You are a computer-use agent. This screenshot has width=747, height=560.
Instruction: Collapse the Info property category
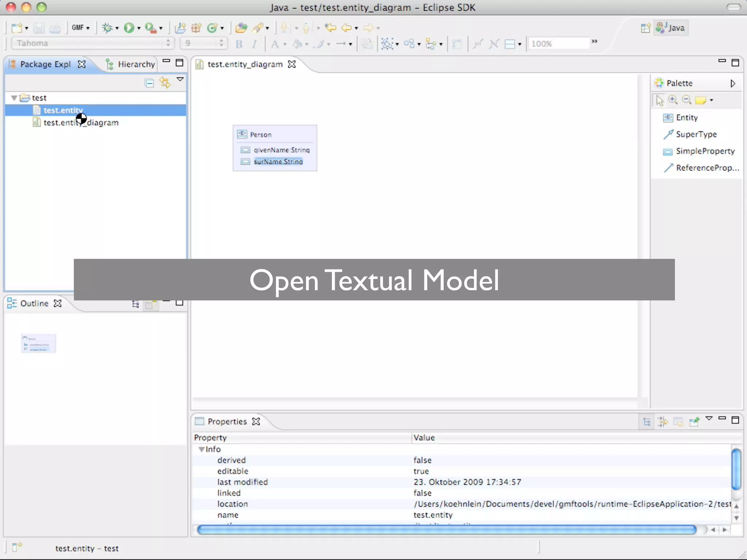pos(201,450)
